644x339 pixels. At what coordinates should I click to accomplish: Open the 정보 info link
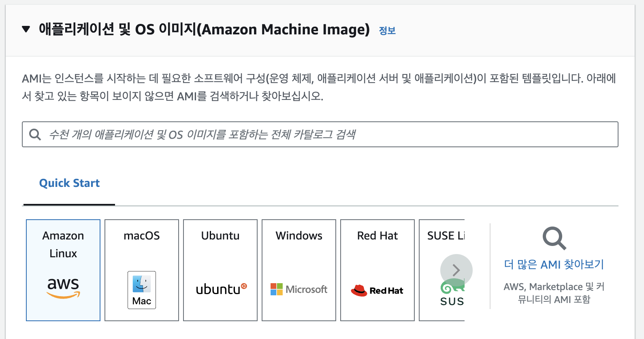pyautogui.click(x=387, y=31)
